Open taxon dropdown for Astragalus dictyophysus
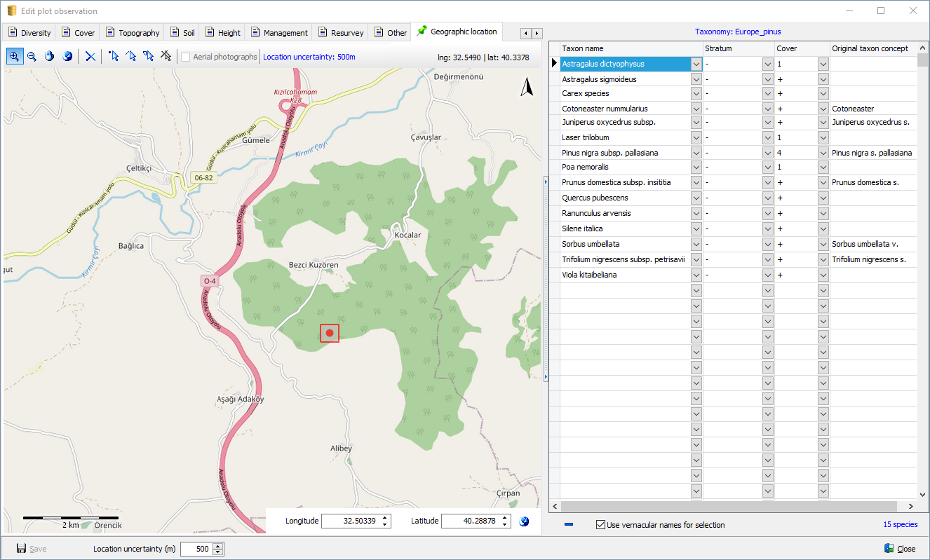 (x=696, y=64)
